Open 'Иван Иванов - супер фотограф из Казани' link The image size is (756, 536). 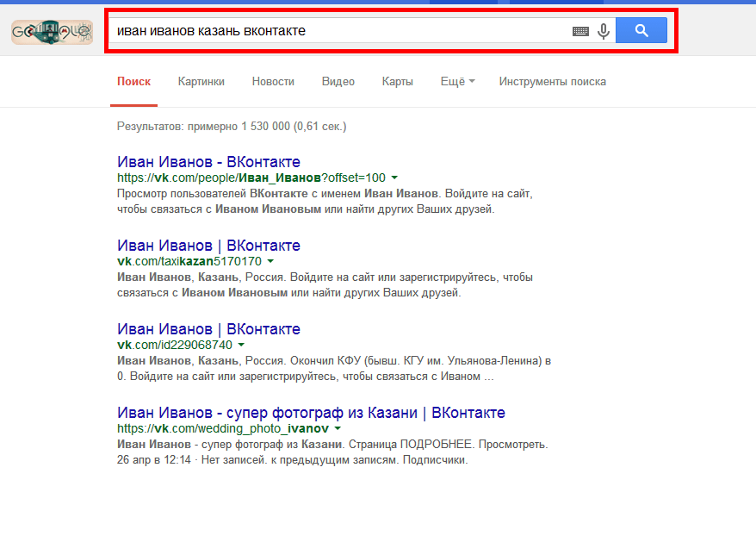[311, 413]
